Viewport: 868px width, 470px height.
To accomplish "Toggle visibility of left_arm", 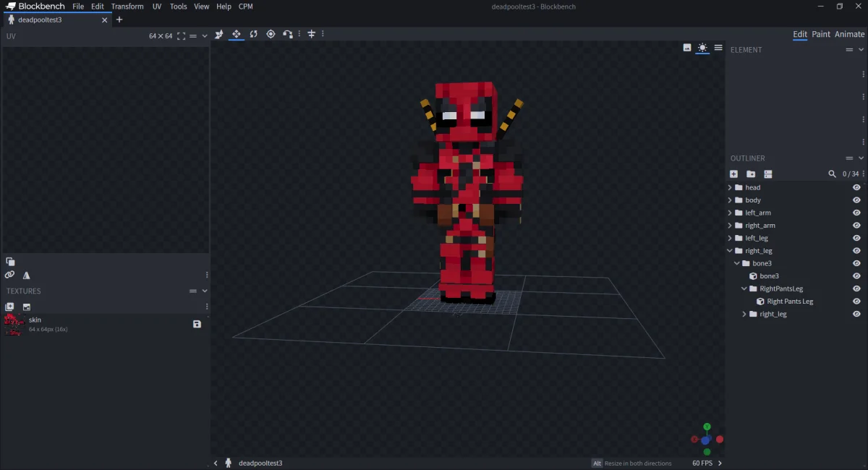I will (x=856, y=213).
